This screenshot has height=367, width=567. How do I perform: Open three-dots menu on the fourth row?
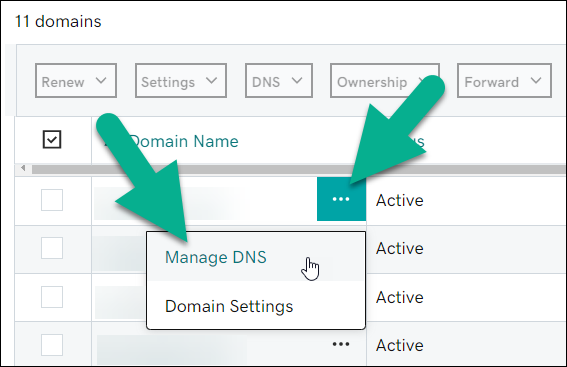click(341, 344)
